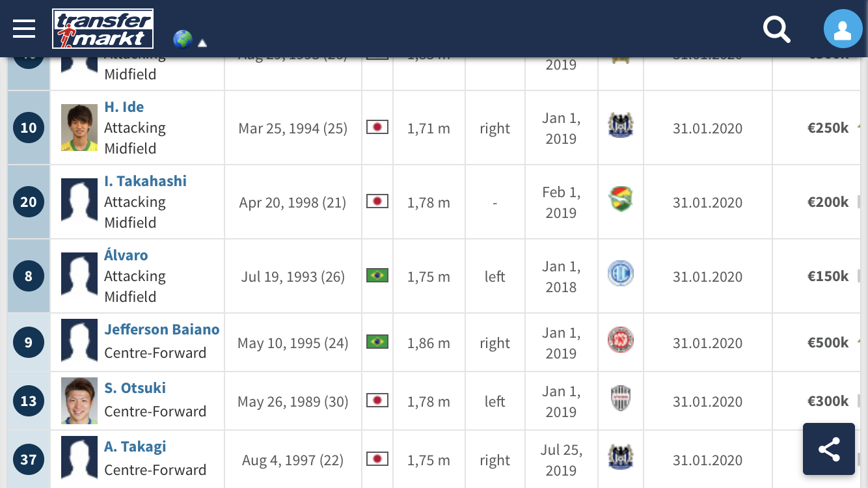The image size is (868, 488).
Task: Tap the share button
Action: [829, 449]
